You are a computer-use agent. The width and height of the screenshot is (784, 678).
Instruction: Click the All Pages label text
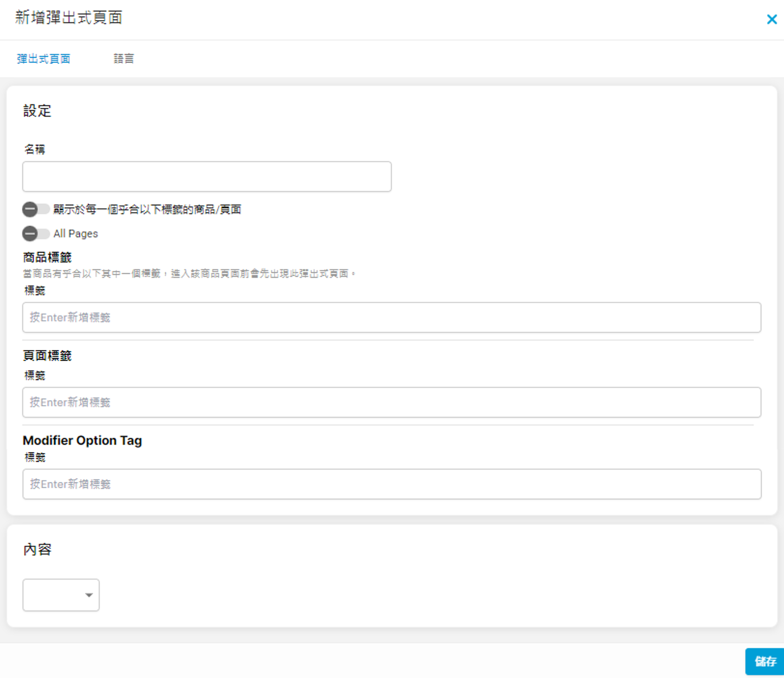(x=76, y=234)
